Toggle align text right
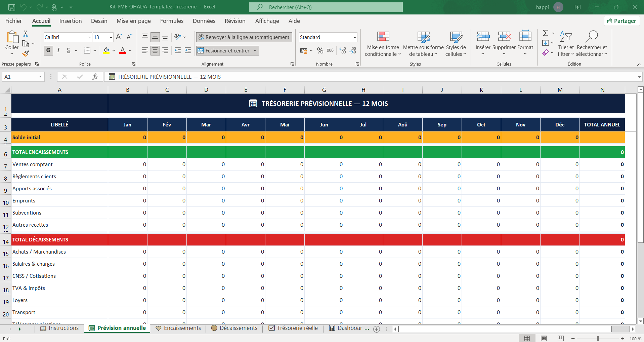 tap(165, 50)
